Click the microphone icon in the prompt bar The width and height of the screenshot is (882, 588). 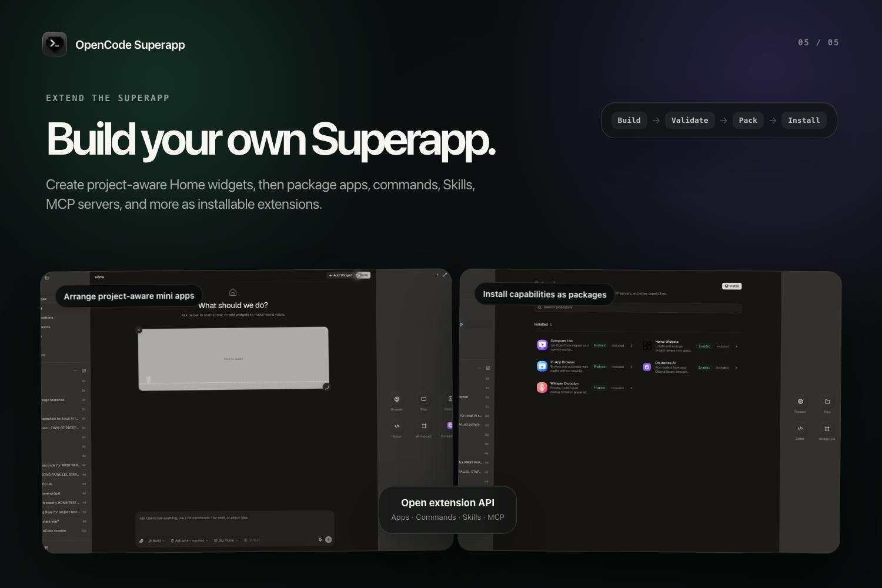tap(320, 539)
